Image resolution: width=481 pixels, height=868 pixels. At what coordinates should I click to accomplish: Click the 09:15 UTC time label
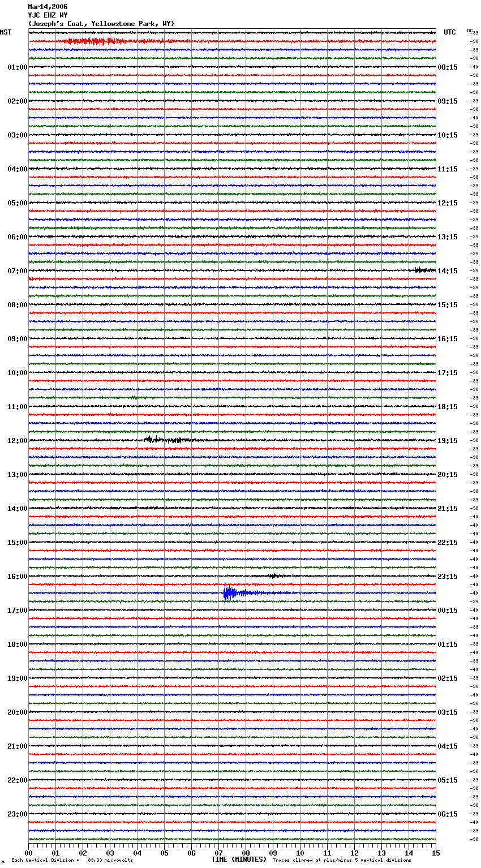coord(448,101)
